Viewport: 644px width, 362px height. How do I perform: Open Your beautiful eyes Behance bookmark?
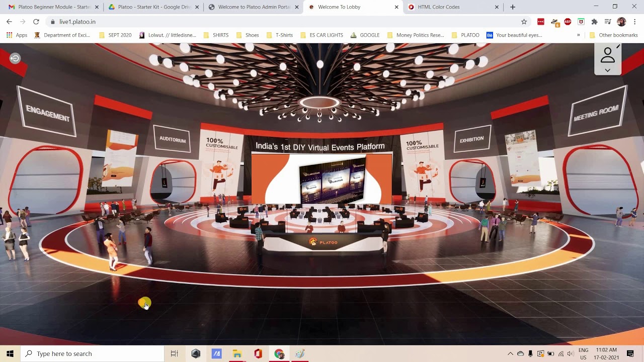click(x=514, y=35)
